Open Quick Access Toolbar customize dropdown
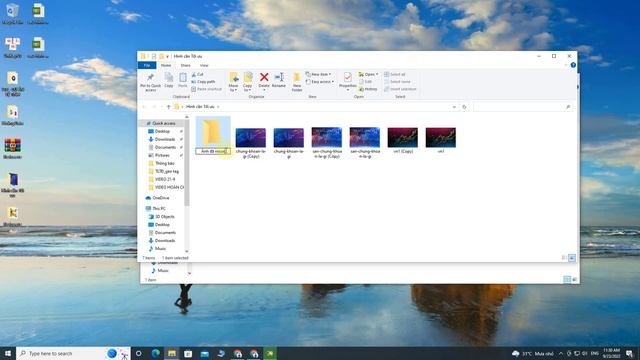 pyautogui.click(x=167, y=56)
